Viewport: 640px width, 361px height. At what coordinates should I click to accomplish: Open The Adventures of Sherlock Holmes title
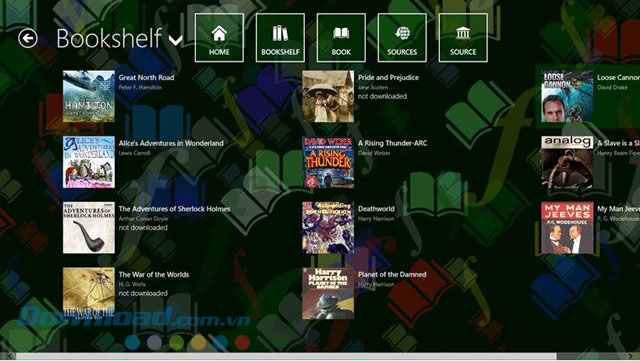coord(174,209)
